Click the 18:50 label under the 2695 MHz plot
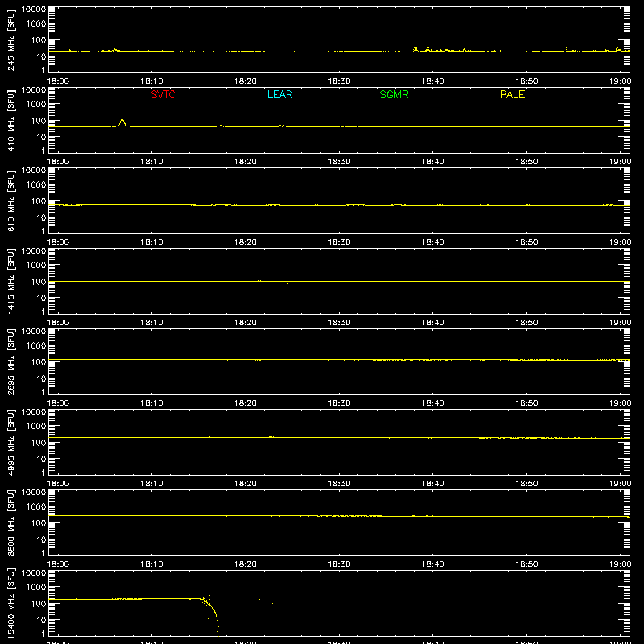 (526, 403)
